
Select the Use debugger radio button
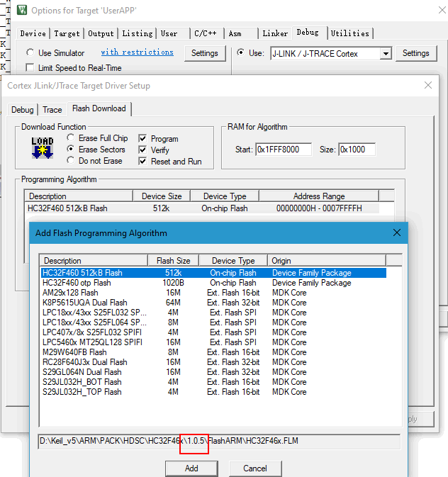click(240, 52)
